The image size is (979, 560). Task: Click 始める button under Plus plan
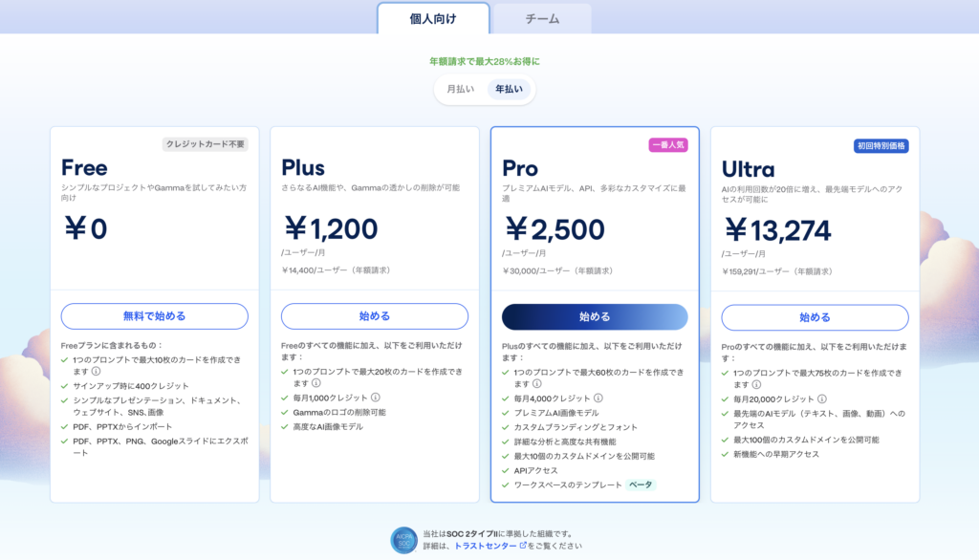(375, 316)
